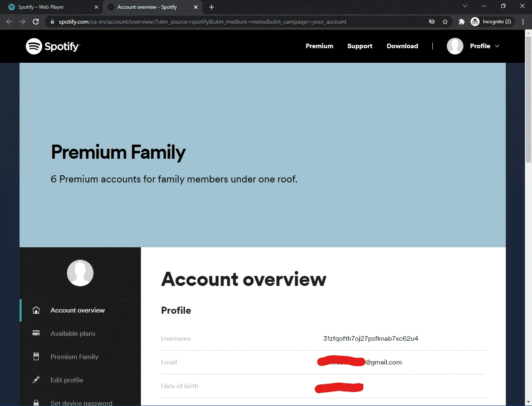532x406 pixels.
Task: Click the page vertical scrollbar thumb
Action: pos(528,100)
